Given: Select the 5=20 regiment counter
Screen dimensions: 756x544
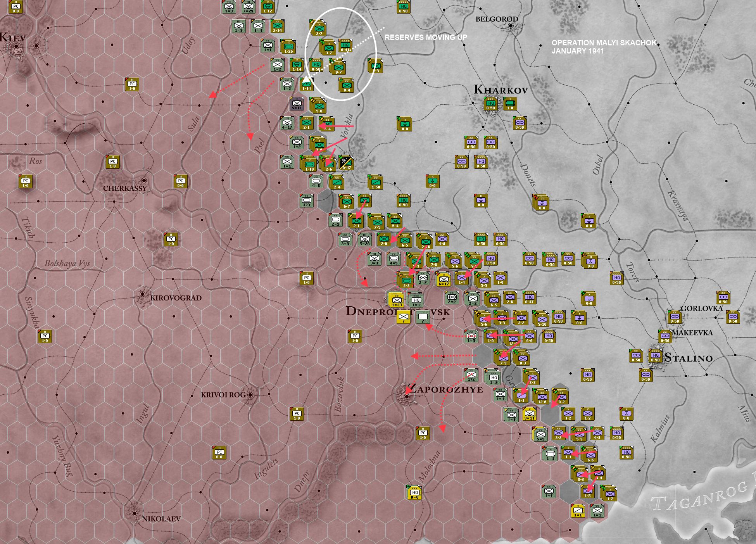Looking at the screenshot, I should coord(364,239).
